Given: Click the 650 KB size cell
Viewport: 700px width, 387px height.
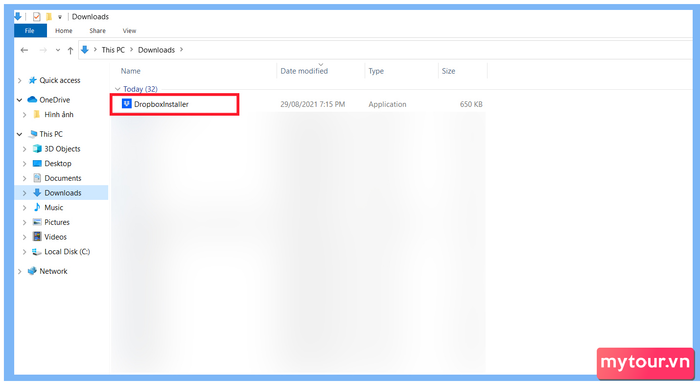Looking at the screenshot, I should (471, 104).
